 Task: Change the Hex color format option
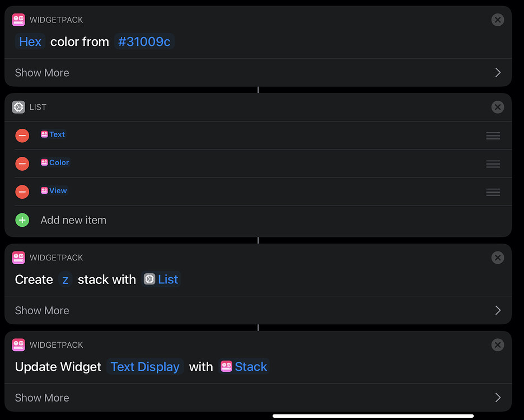[x=30, y=42]
